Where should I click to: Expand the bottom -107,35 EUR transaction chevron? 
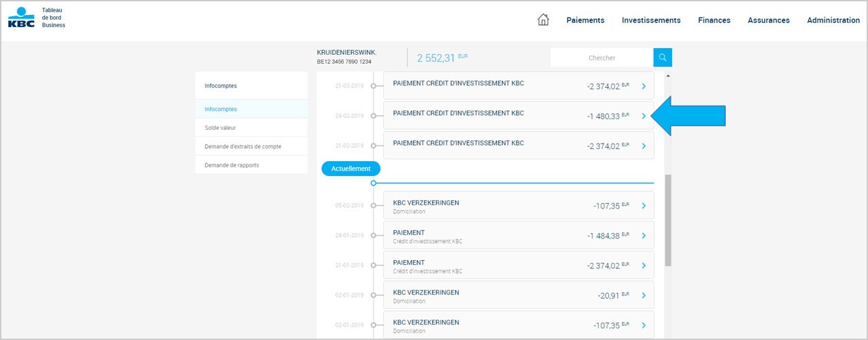click(644, 325)
